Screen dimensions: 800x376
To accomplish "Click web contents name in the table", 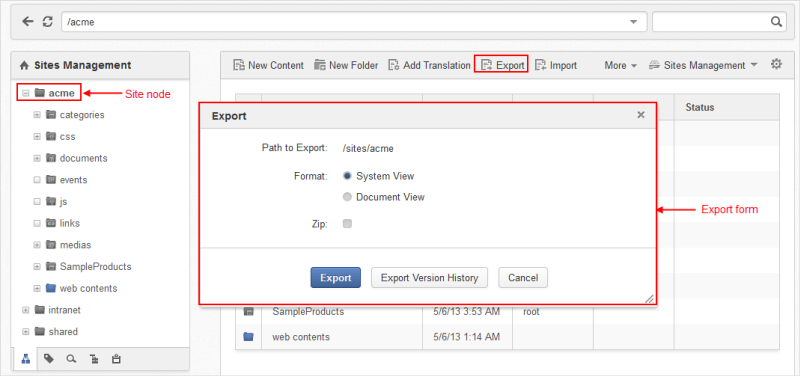I will pos(301,337).
